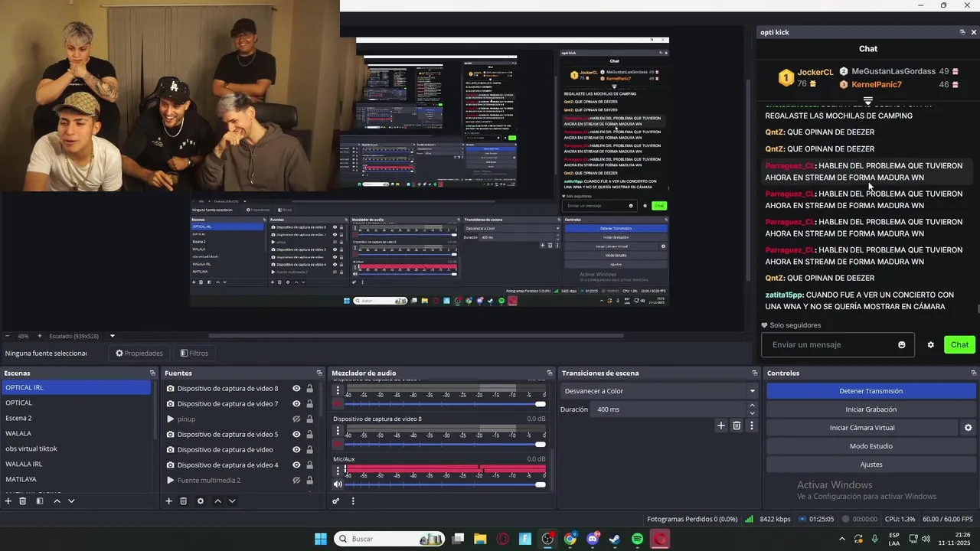Float the Escenas dock panel
Image resolution: width=980 pixels, height=551 pixels.
(x=152, y=373)
